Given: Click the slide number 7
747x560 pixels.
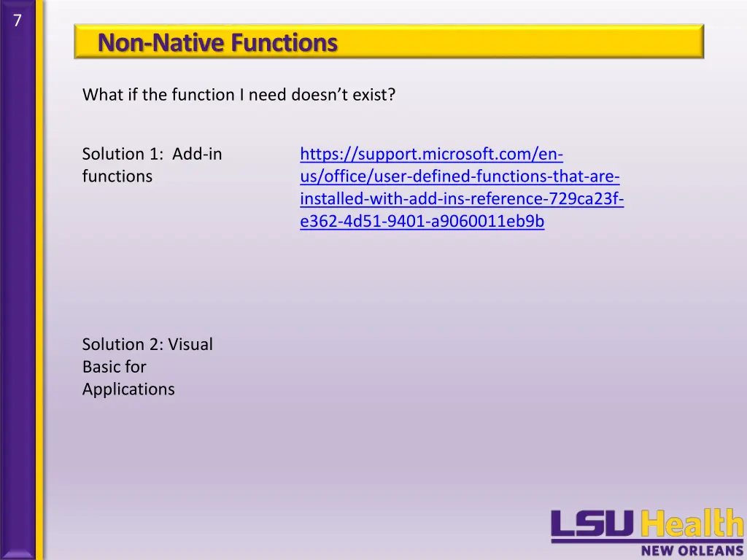Looking at the screenshot, I should (18, 20).
